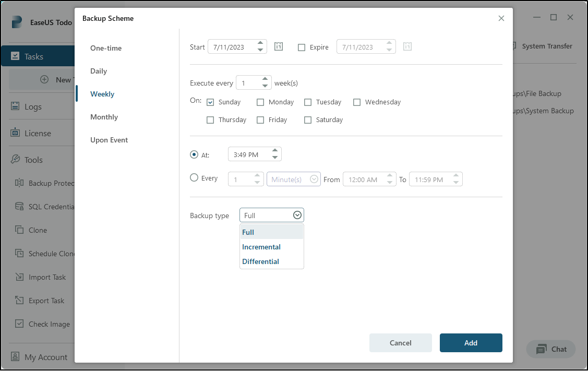
Task: Click the License sidebar icon
Action: 15,133
